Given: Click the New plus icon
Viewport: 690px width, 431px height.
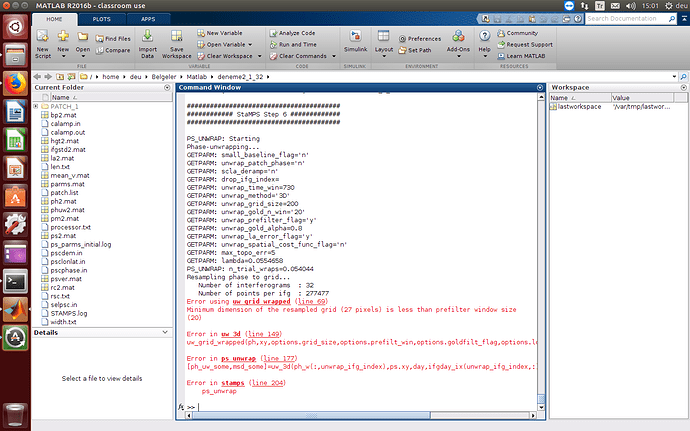Looking at the screenshot, I should 63,37.
